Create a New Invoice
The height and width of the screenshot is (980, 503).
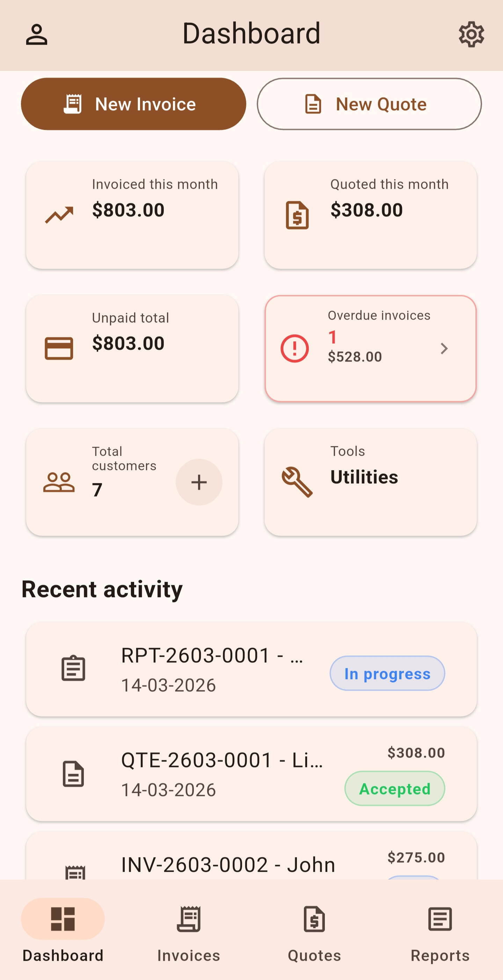coord(133,104)
